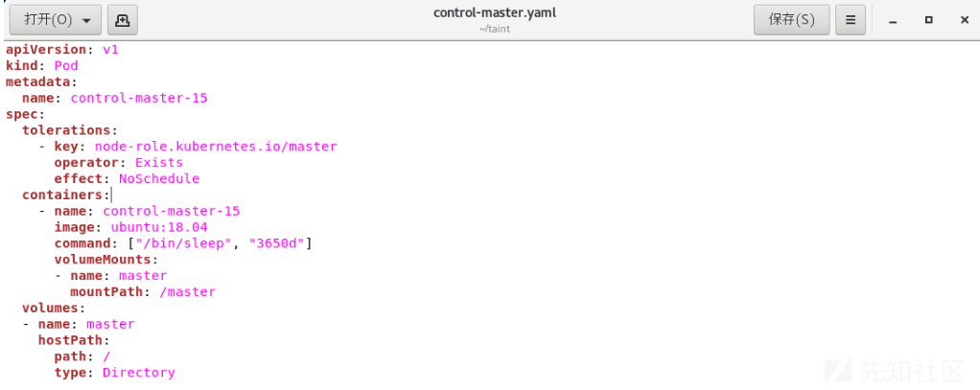Click the 保存(S) save button
The height and width of the screenshot is (390, 980).
point(791,20)
